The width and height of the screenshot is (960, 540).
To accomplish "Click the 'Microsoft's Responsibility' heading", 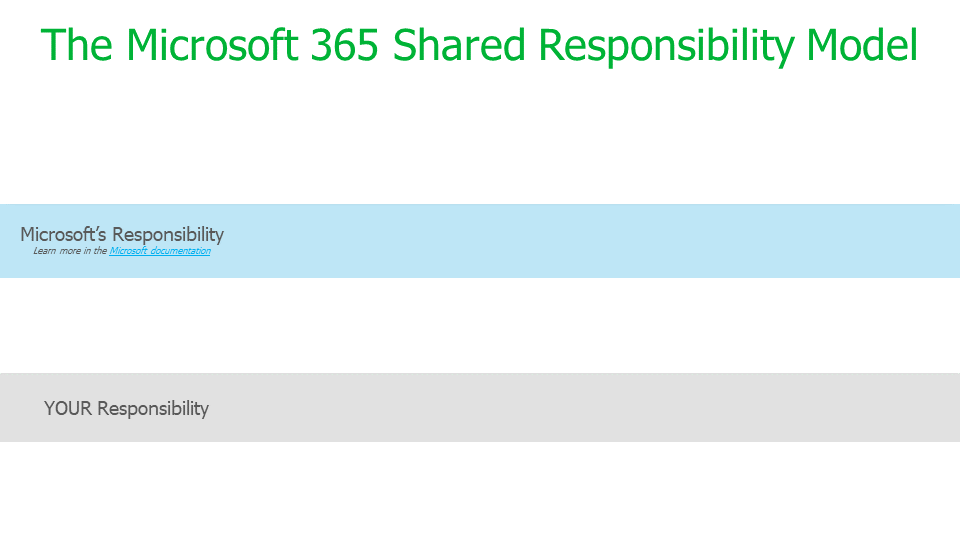I will tap(122, 234).
